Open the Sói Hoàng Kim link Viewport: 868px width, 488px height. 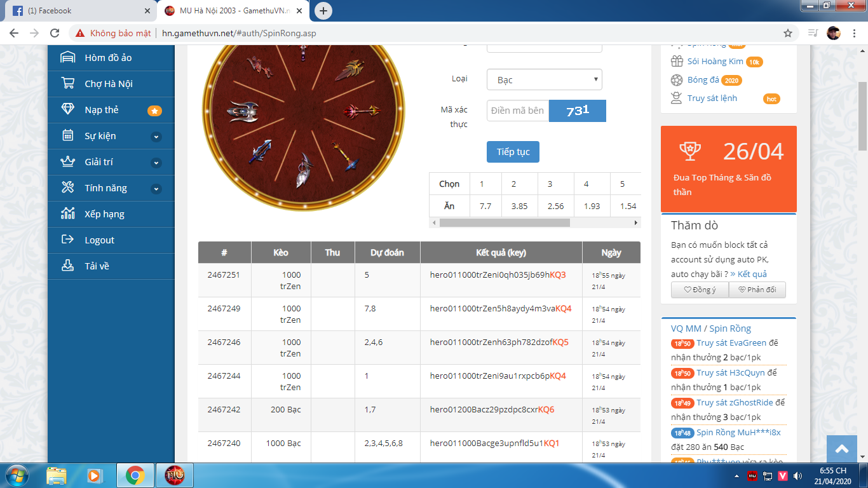(x=715, y=62)
